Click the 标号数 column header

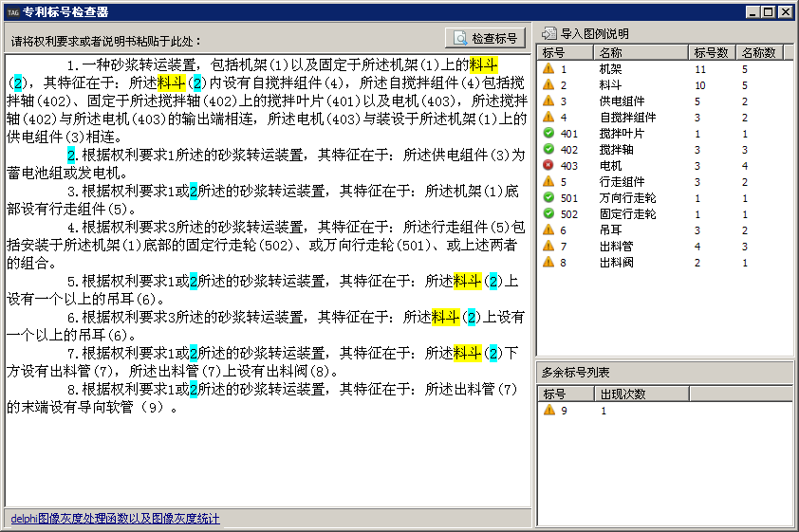[x=712, y=52]
